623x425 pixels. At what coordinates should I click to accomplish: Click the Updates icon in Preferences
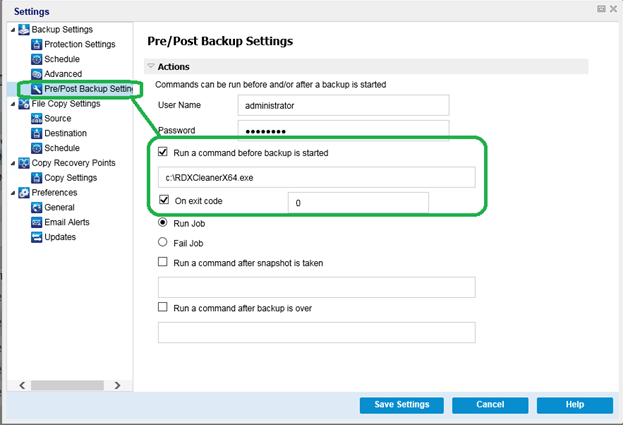point(37,237)
